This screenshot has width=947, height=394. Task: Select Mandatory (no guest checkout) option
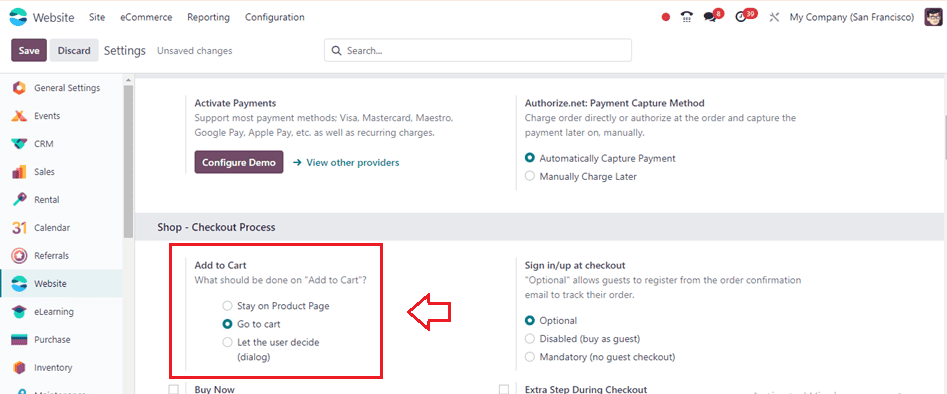(x=530, y=357)
